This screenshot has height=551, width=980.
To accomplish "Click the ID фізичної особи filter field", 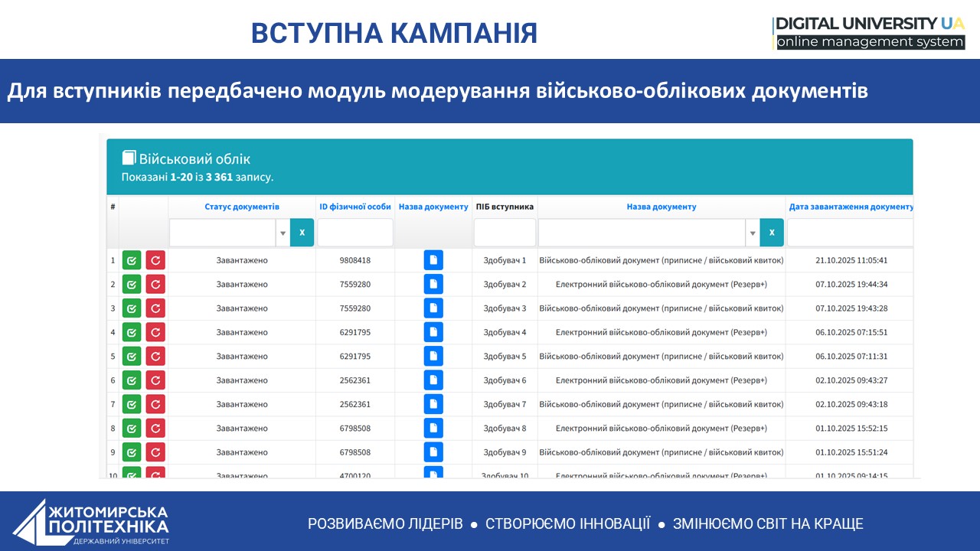I will (x=355, y=233).
